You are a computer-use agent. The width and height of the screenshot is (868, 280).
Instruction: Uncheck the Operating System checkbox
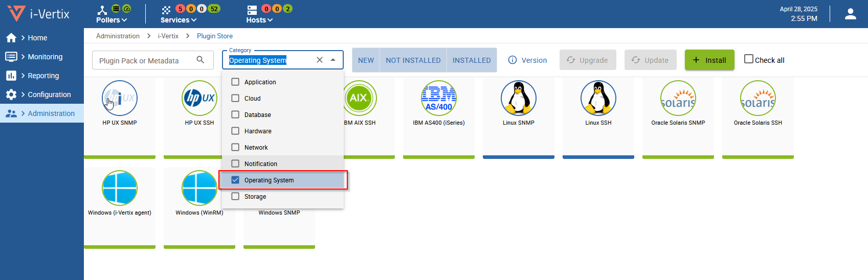click(235, 180)
